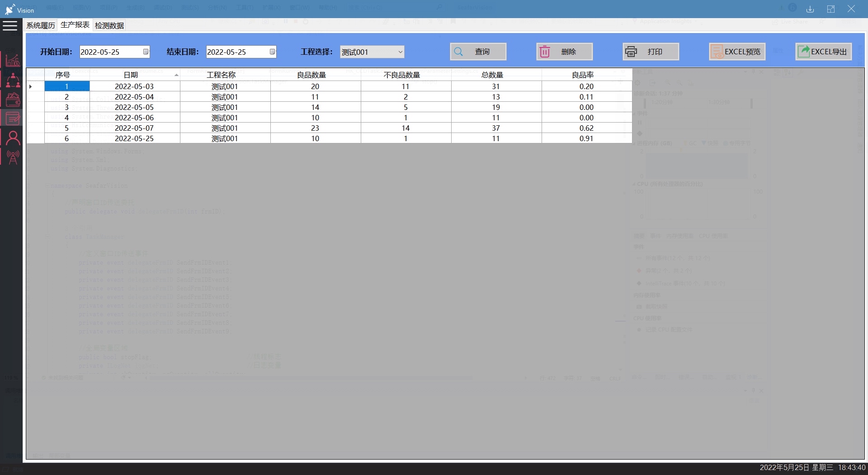The height and width of the screenshot is (475, 868).
Task: Click the EXCEL预览 preview button
Action: [x=737, y=52]
